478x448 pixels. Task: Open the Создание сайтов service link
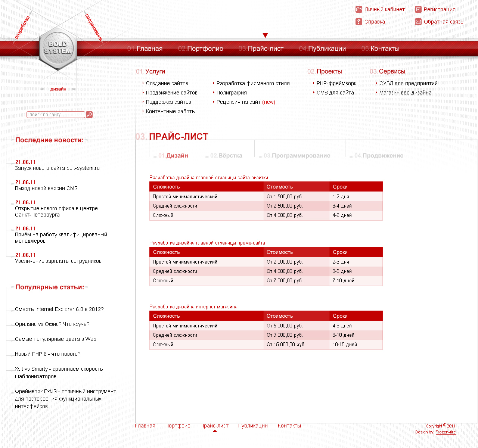tap(167, 83)
